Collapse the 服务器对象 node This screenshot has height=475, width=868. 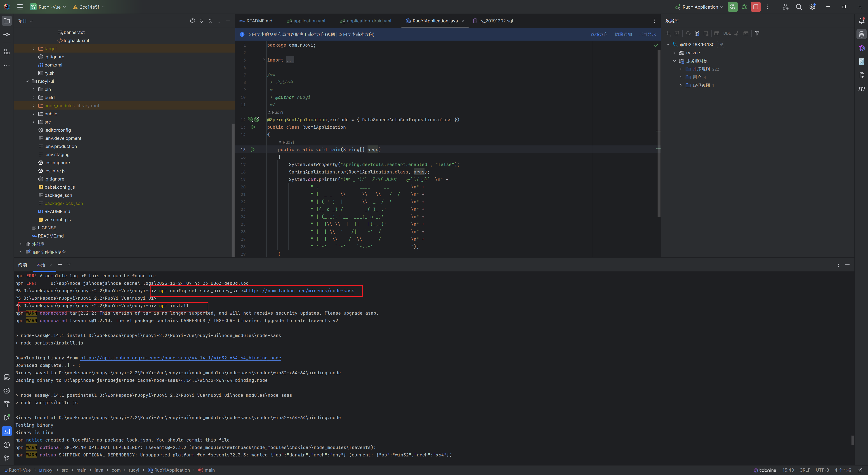coord(674,61)
